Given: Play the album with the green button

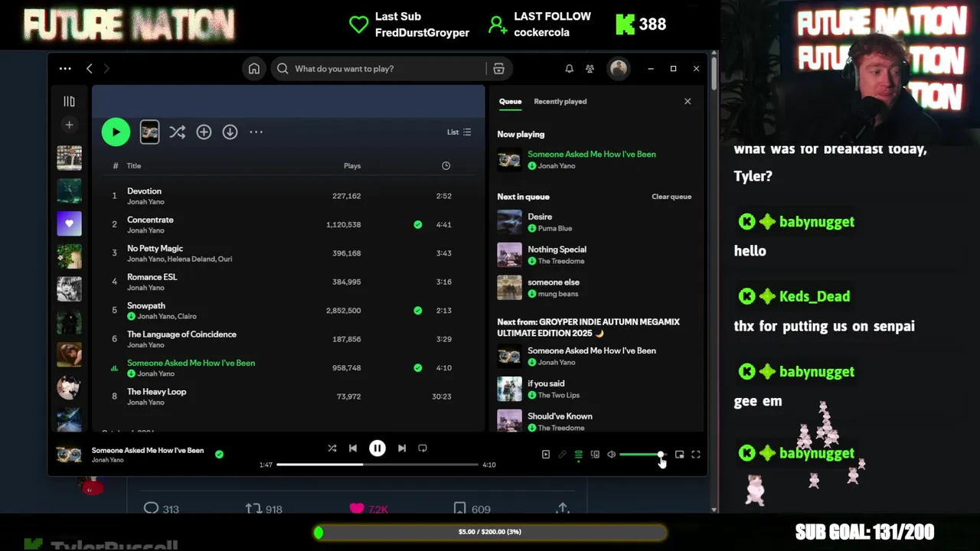Looking at the screenshot, I should (116, 132).
